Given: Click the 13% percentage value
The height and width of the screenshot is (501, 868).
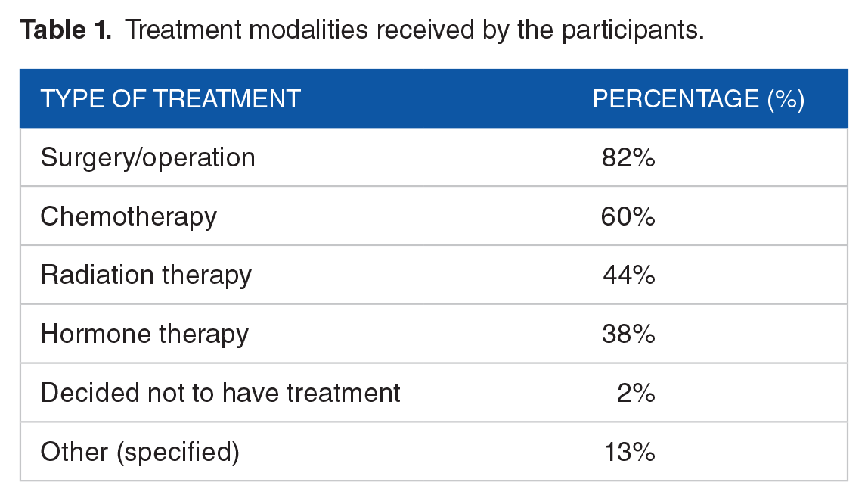Looking at the screenshot, I should 630,452.
